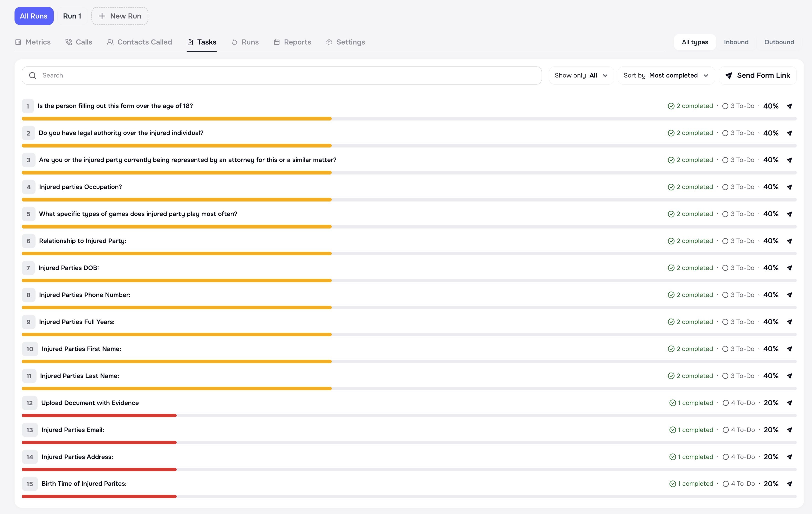Click the search magnifying glass icon
812x514 pixels.
[x=32, y=75]
